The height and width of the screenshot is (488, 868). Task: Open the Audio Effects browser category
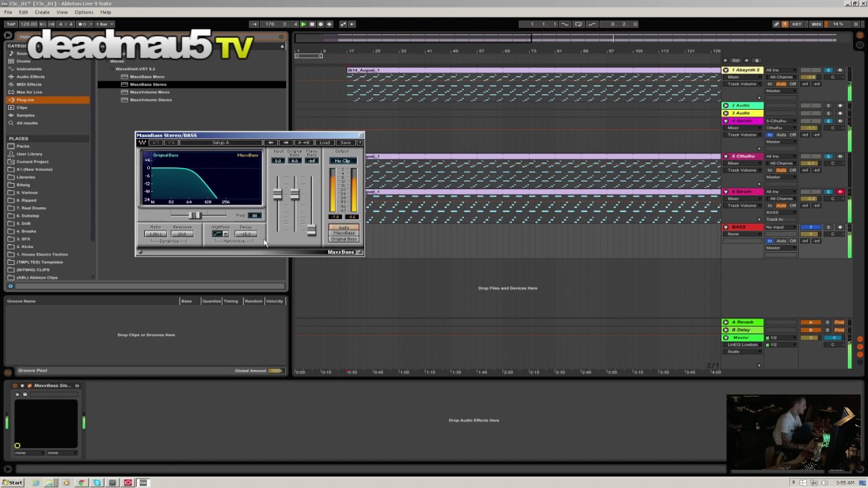click(x=30, y=77)
